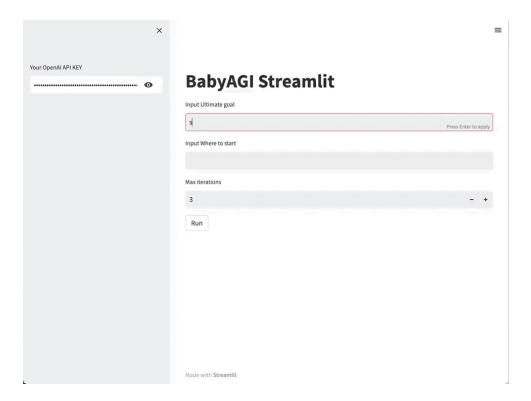The width and height of the screenshot is (531, 401).
Task: Click the Input Where to start label
Action: click(211, 143)
